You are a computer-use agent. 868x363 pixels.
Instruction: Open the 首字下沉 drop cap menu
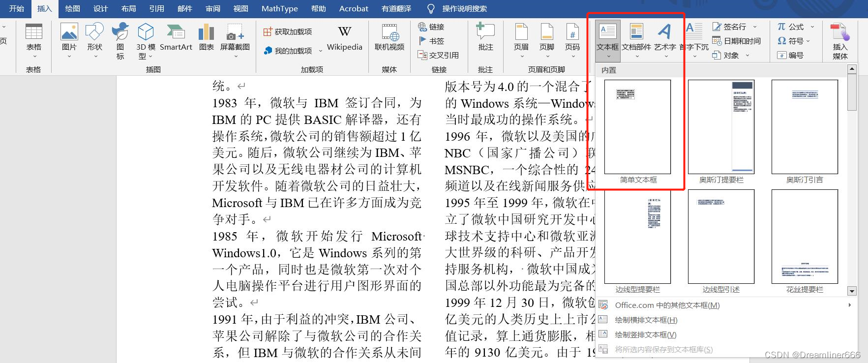point(694,40)
